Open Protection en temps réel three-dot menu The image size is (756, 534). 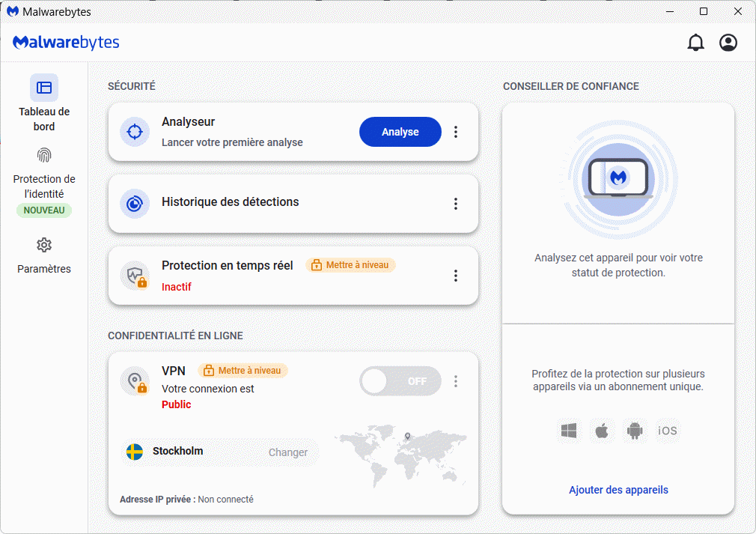[x=456, y=276]
